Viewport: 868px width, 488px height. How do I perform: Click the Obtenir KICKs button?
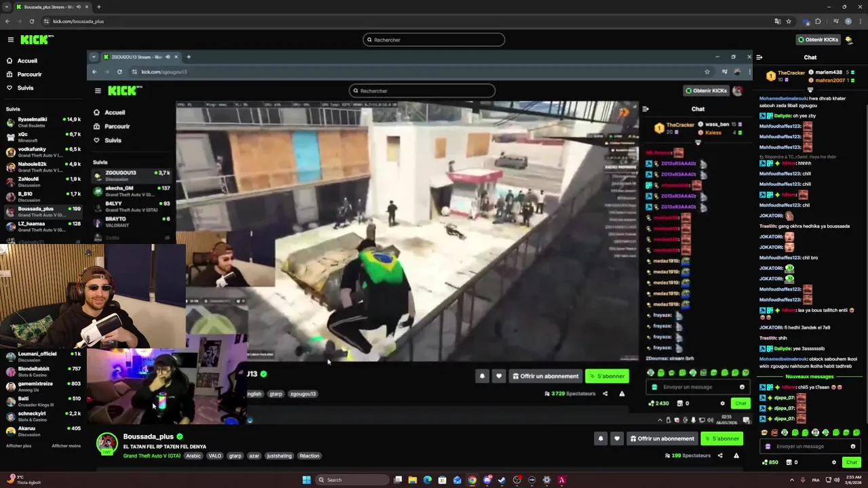tap(818, 40)
